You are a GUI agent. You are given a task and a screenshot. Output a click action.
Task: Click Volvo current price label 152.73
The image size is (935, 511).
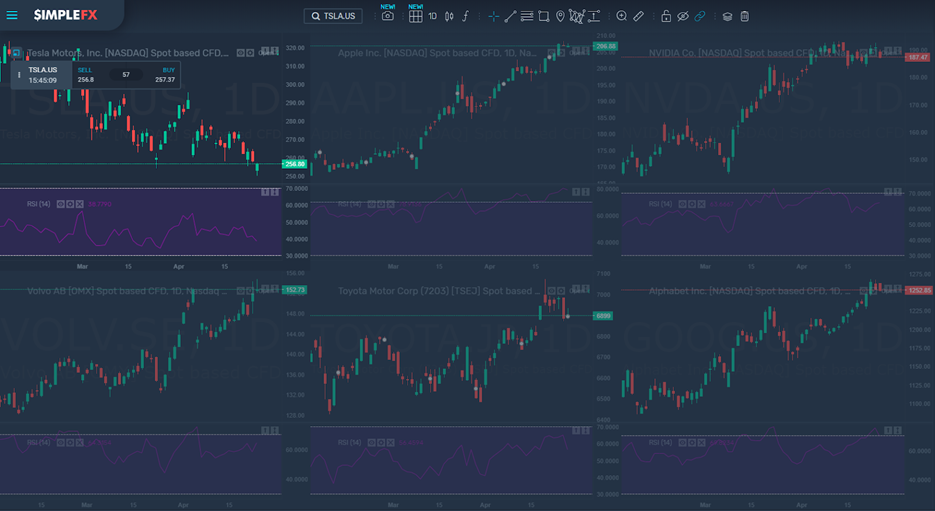pyautogui.click(x=295, y=290)
